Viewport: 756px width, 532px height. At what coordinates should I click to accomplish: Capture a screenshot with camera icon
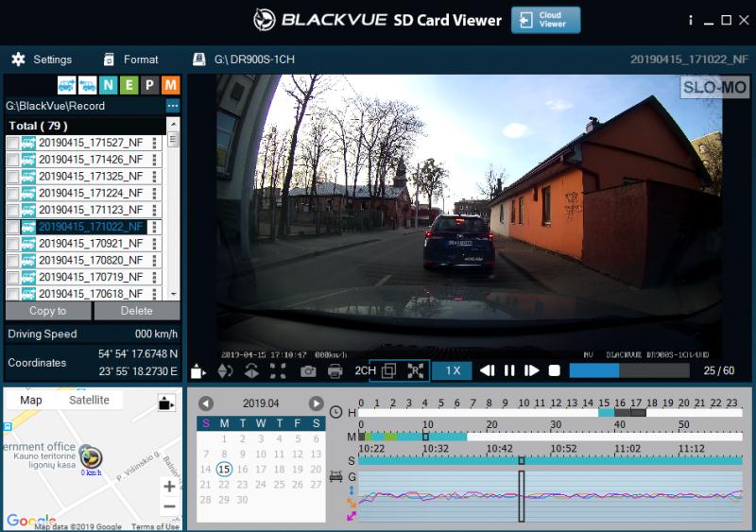pyautogui.click(x=308, y=371)
